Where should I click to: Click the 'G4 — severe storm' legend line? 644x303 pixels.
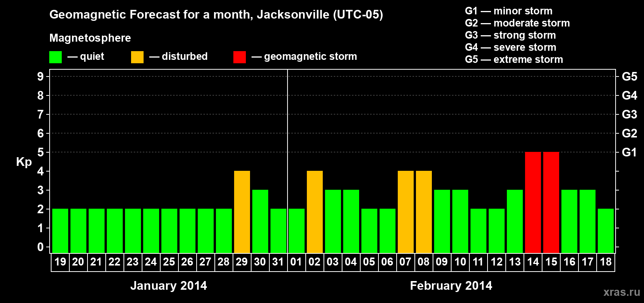pyautogui.click(x=511, y=47)
